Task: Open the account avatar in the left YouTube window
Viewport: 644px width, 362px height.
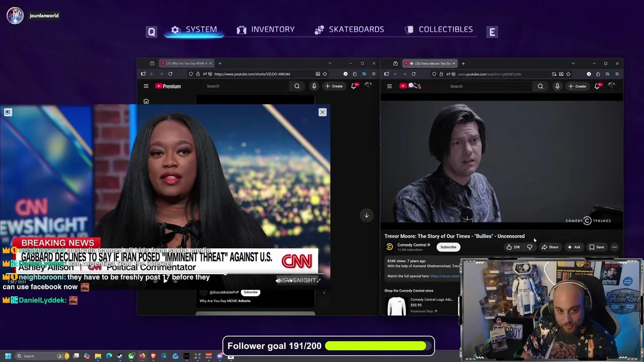Action: click(368, 86)
